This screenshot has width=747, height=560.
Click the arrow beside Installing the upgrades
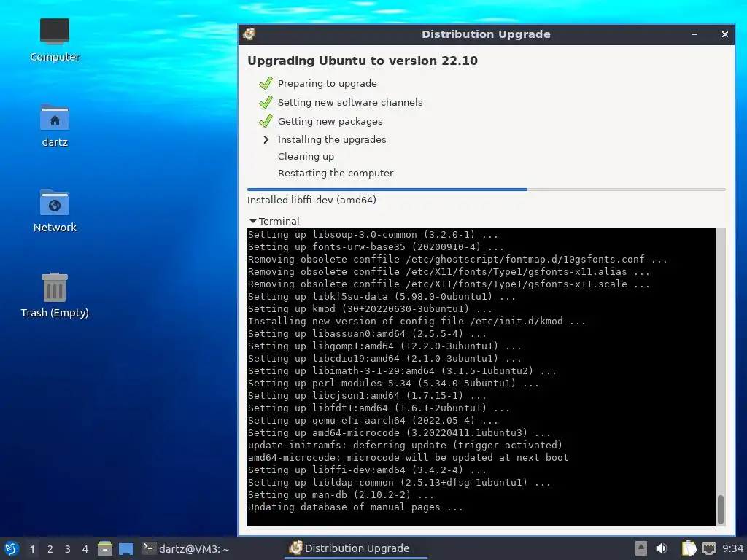(266, 139)
